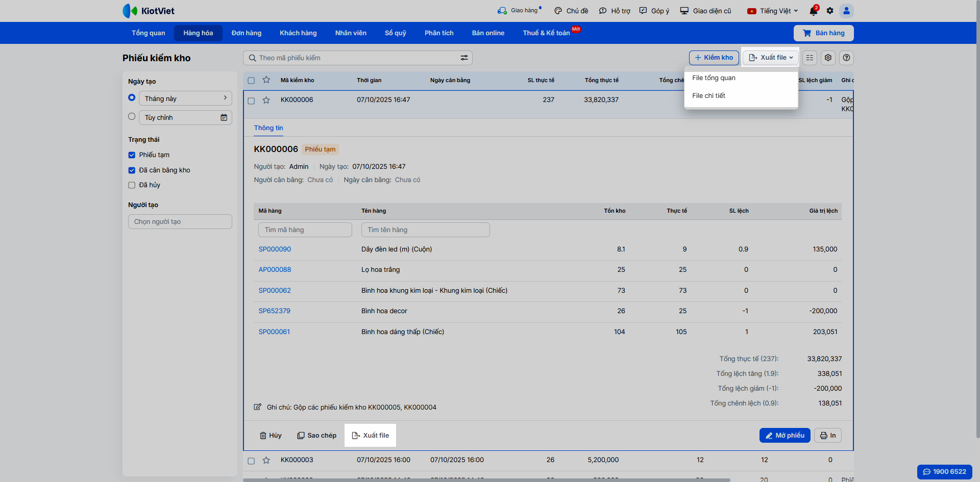Open the notifications bell icon
The image size is (980, 482).
coord(813,11)
